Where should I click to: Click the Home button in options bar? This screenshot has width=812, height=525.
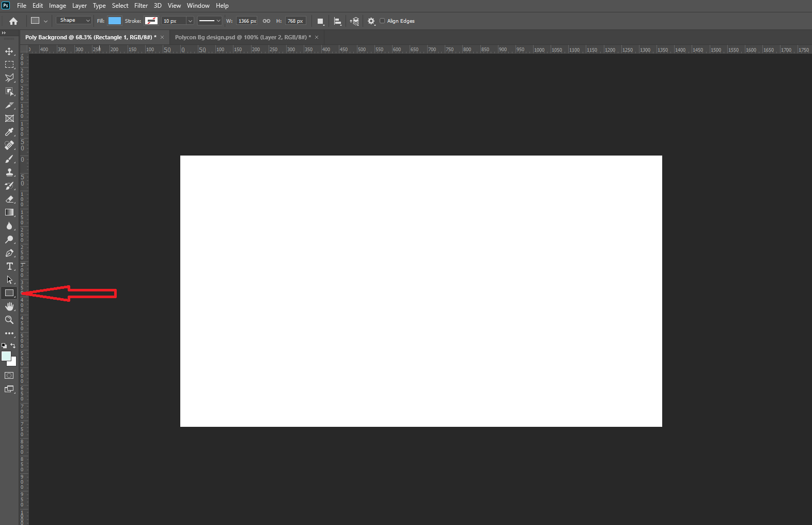[13, 21]
